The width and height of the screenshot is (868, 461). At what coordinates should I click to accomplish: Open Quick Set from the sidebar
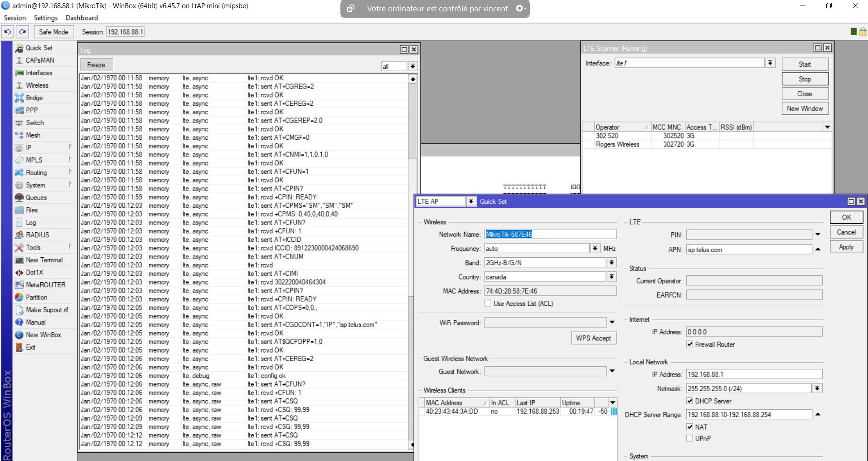(39, 48)
